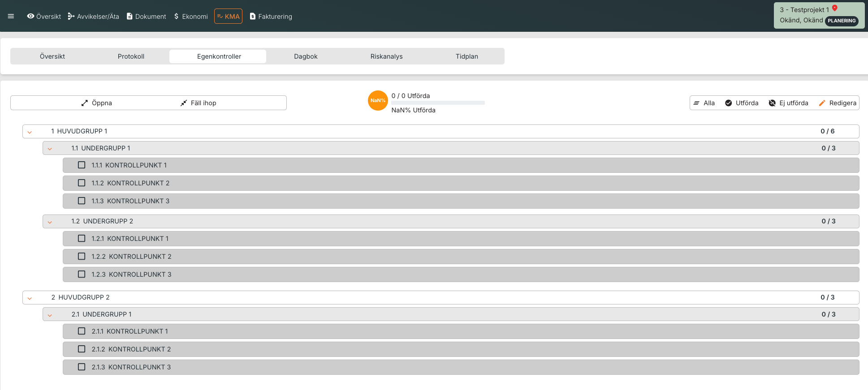Open the hamburger menu icon
The width and height of the screenshot is (868, 390).
11,16
